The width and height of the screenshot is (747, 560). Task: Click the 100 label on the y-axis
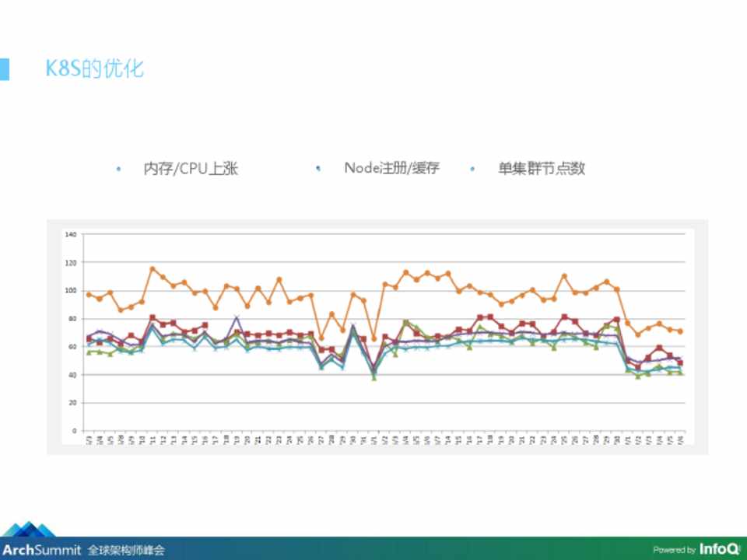(x=71, y=290)
